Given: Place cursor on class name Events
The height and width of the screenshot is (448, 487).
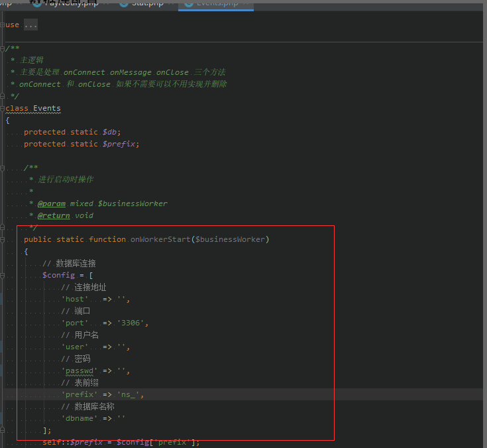Looking at the screenshot, I should 47,109.
